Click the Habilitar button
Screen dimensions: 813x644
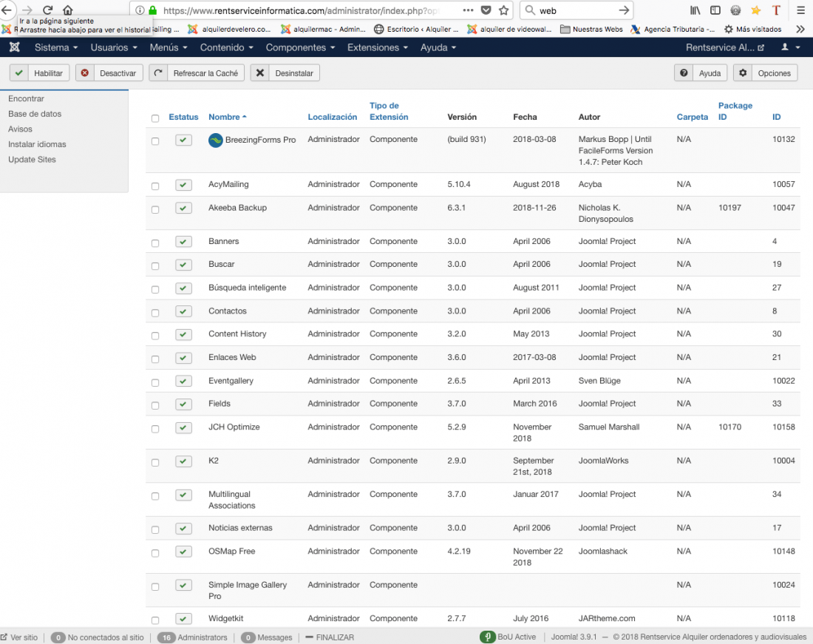(39, 73)
